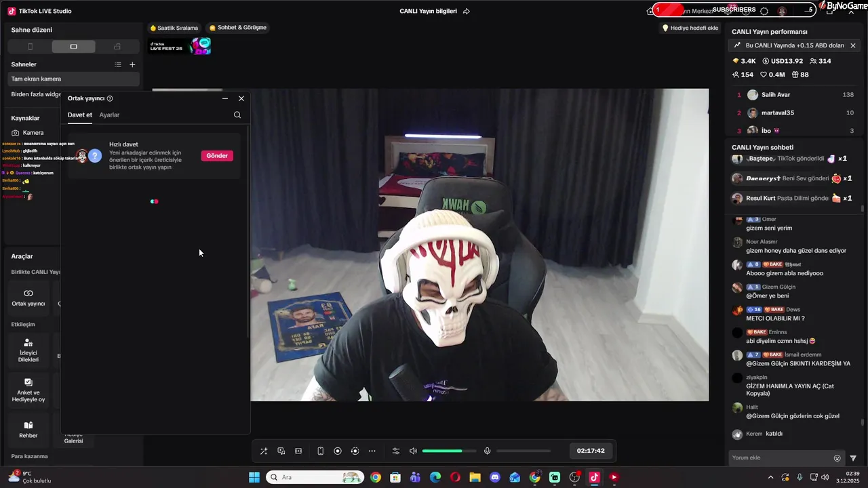Screen dimensions: 868x488
Task: Mute the speaker volume icon
Action: point(413,451)
